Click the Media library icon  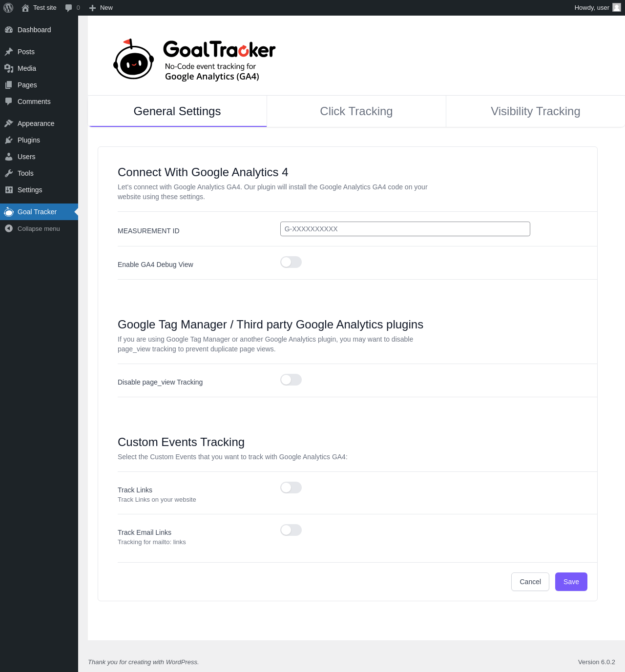point(9,68)
